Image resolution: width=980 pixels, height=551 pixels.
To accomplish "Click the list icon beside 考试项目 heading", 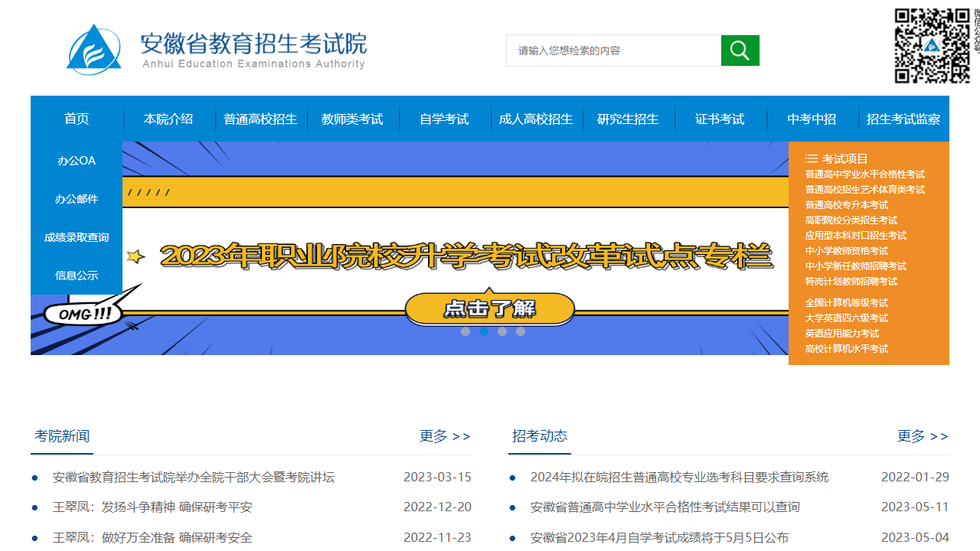I will [811, 159].
